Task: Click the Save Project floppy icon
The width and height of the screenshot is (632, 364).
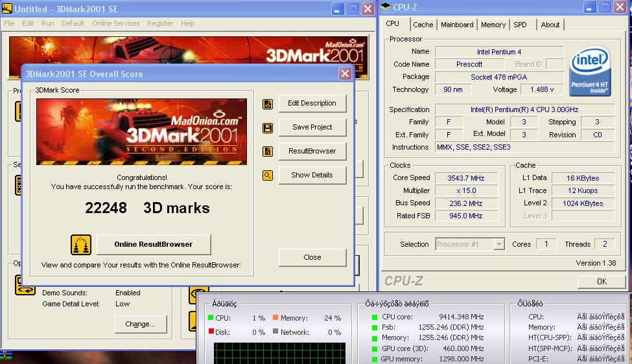Action: (268, 128)
